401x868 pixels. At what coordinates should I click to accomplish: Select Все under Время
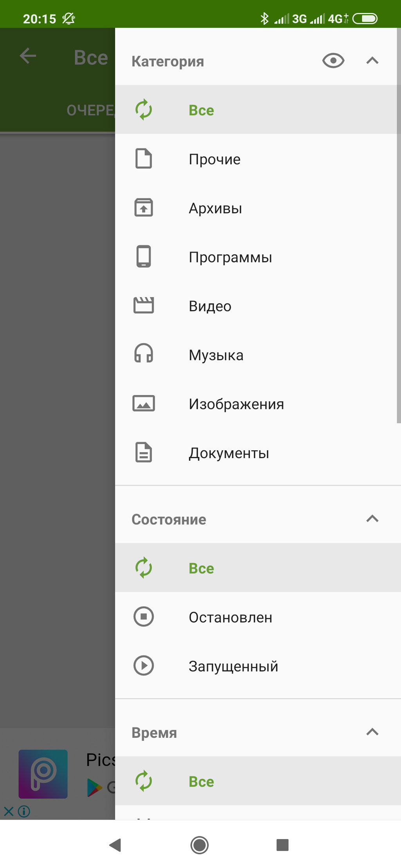pyautogui.click(x=258, y=781)
